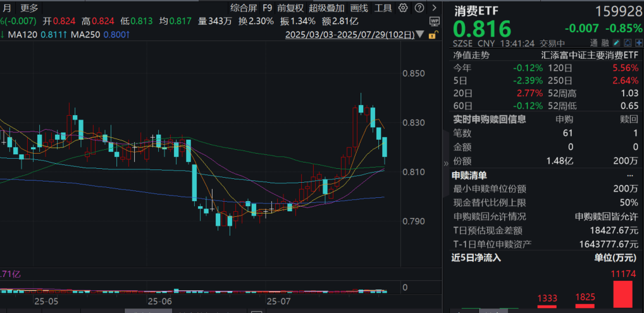644x313 pixels.
Task: Expand the date range dropdown triangle
Action: [419, 35]
